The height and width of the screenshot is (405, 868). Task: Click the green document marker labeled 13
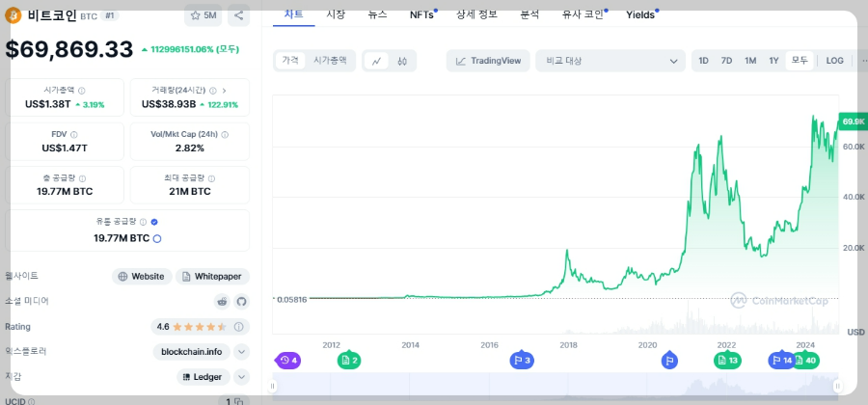click(x=727, y=361)
